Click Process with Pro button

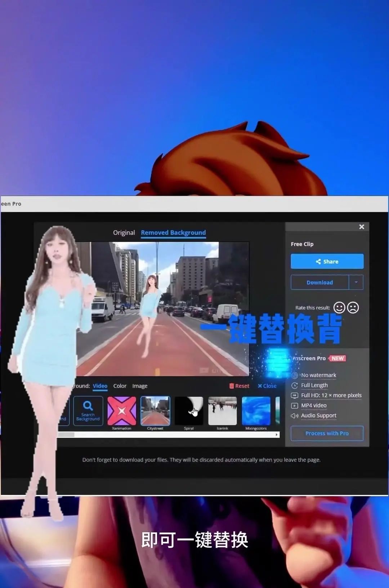click(327, 433)
